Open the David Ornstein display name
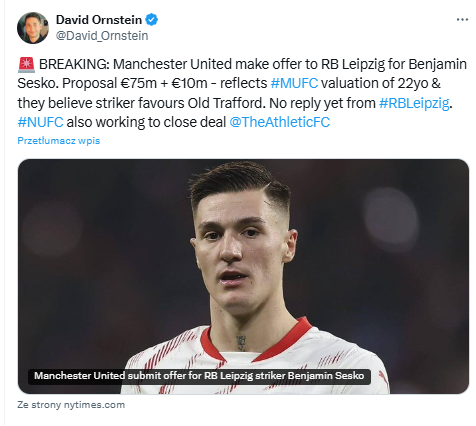 tap(99, 20)
